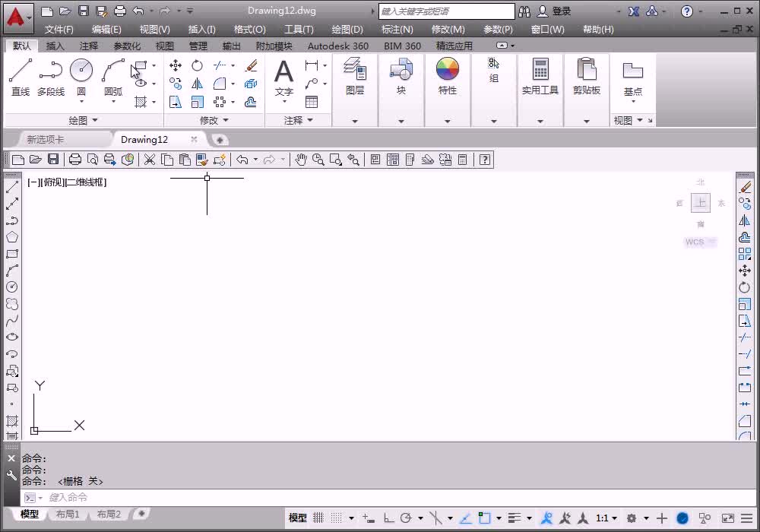Screen dimensions: 760x532
Task: Activate the Move tool in 修改 panel
Action: (176, 65)
